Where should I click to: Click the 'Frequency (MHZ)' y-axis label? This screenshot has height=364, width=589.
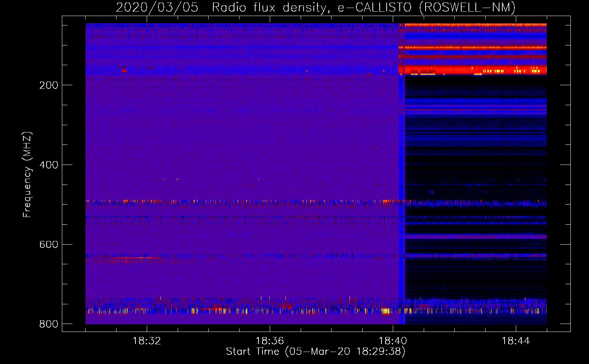click(27, 175)
